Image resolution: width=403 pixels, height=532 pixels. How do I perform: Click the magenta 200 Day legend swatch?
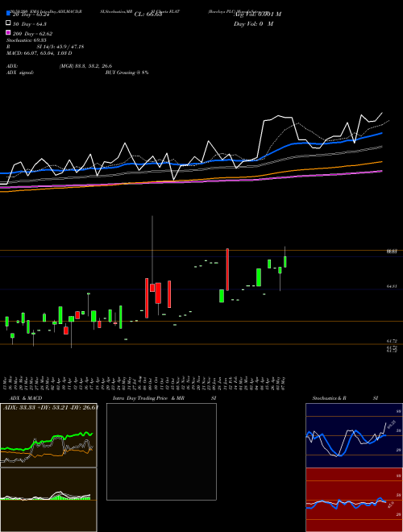(8, 32)
